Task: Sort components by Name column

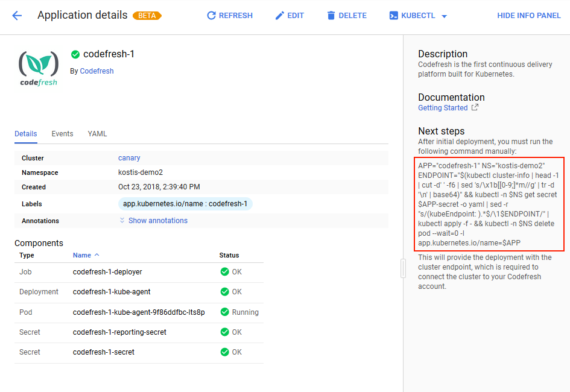Action: (x=86, y=255)
